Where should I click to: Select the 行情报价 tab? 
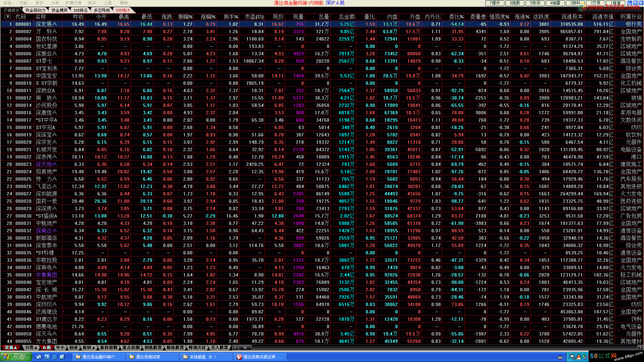11,10
